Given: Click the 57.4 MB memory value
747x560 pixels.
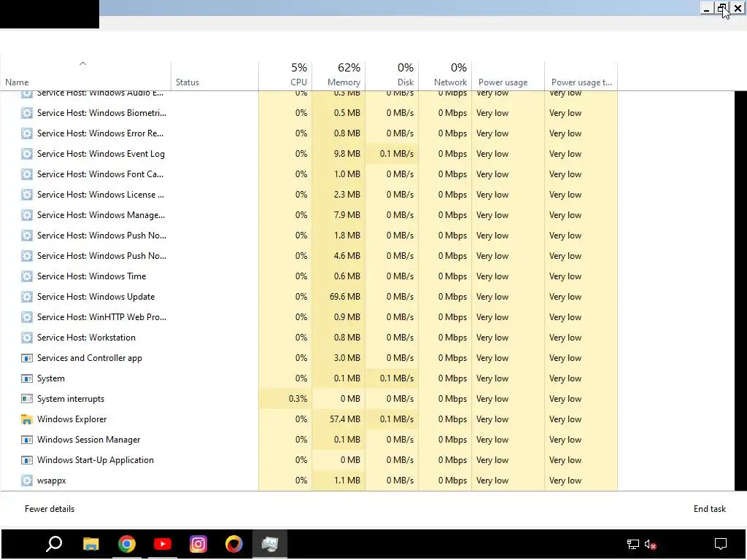Looking at the screenshot, I should (345, 419).
